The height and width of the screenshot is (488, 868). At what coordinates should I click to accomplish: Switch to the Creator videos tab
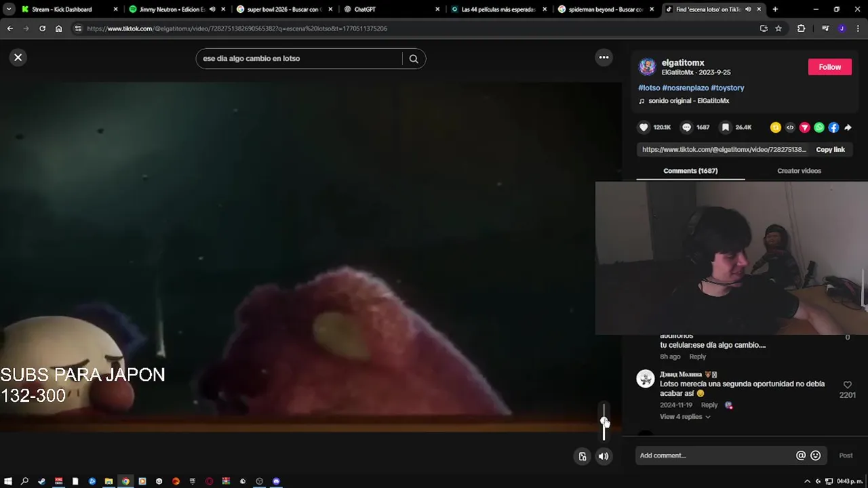pos(799,171)
